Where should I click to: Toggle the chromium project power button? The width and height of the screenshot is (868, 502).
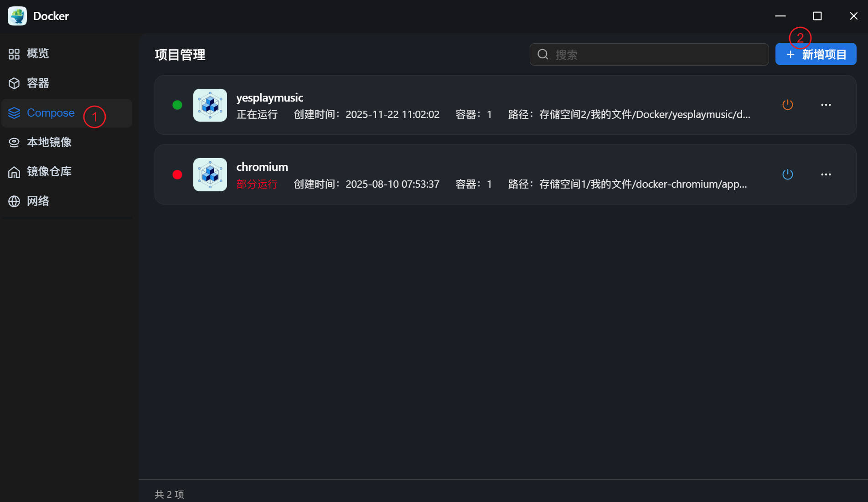[x=787, y=174]
